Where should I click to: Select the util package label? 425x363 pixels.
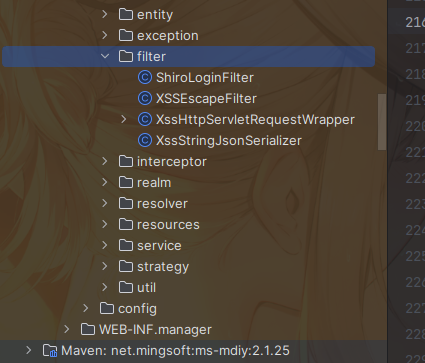146,288
